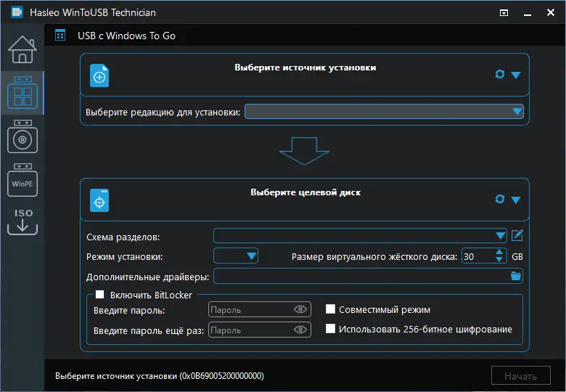Increase the virtual hard disk size

click(499, 253)
